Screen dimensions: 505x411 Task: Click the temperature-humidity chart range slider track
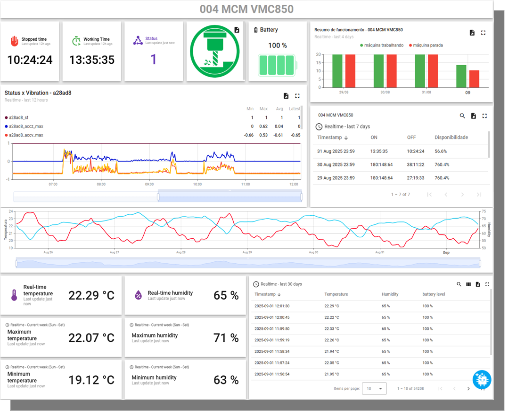point(248,263)
